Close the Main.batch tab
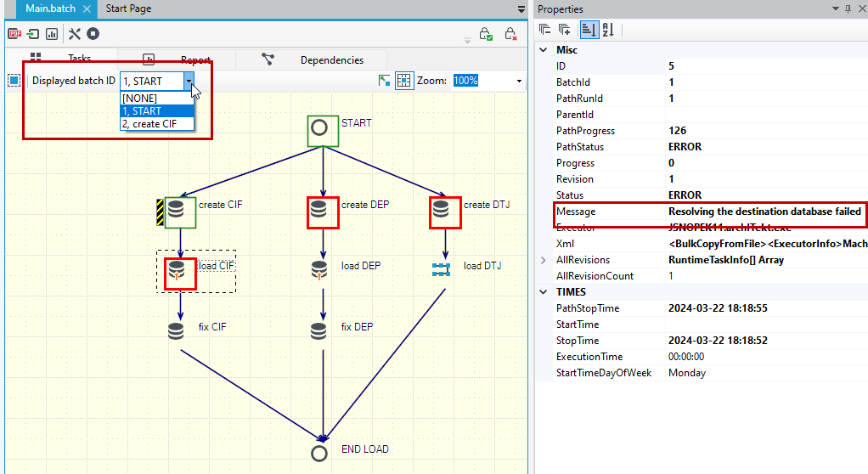Image resolution: width=868 pixels, height=474 pixels. click(x=87, y=8)
